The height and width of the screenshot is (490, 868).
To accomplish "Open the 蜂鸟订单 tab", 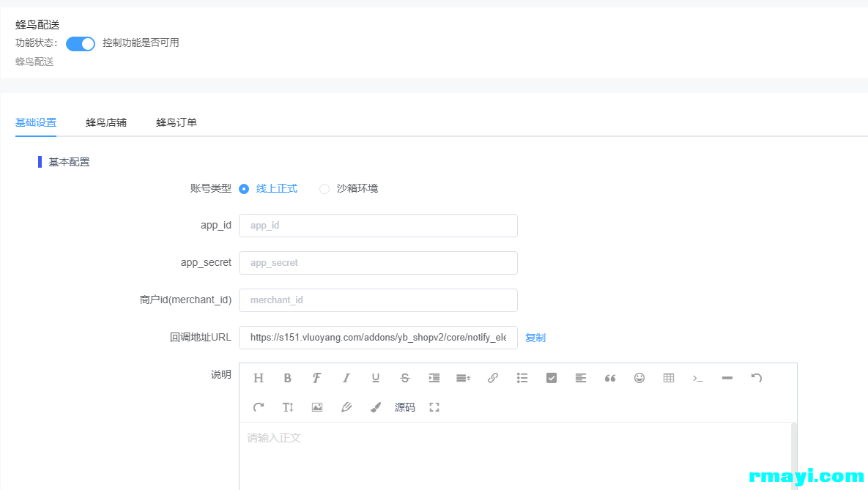I will [x=177, y=122].
